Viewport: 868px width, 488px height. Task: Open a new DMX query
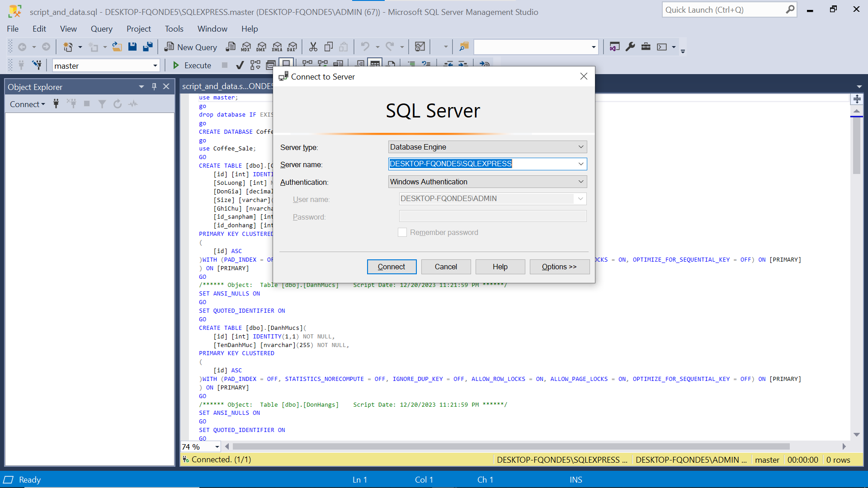click(261, 47)
